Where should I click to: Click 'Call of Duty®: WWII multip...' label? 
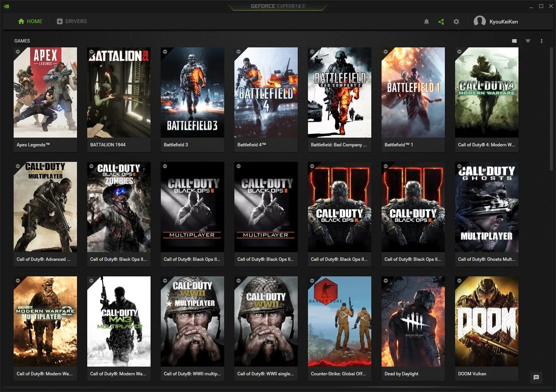pyautogui.click(x=192, y=374)
